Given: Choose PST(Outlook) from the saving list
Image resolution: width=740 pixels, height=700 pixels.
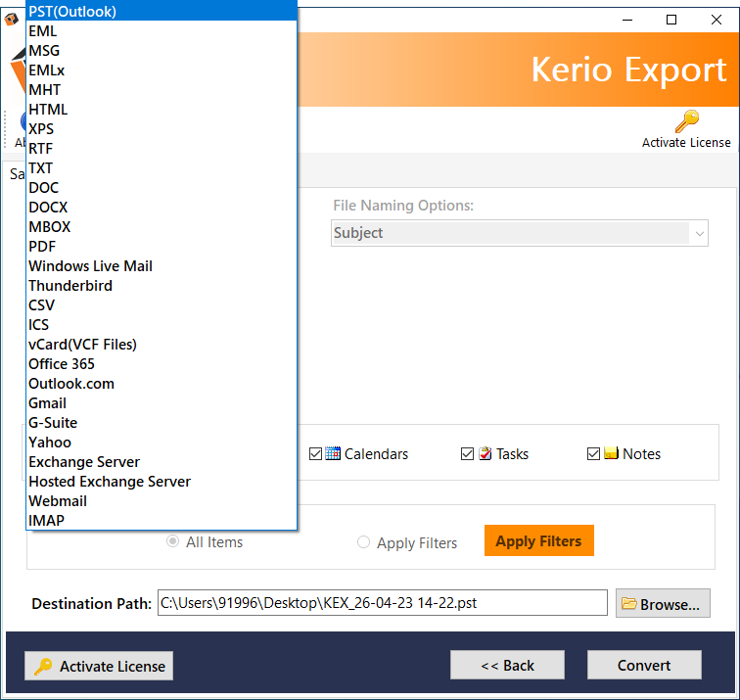Looking at the screenshot, I should point(162,12).
